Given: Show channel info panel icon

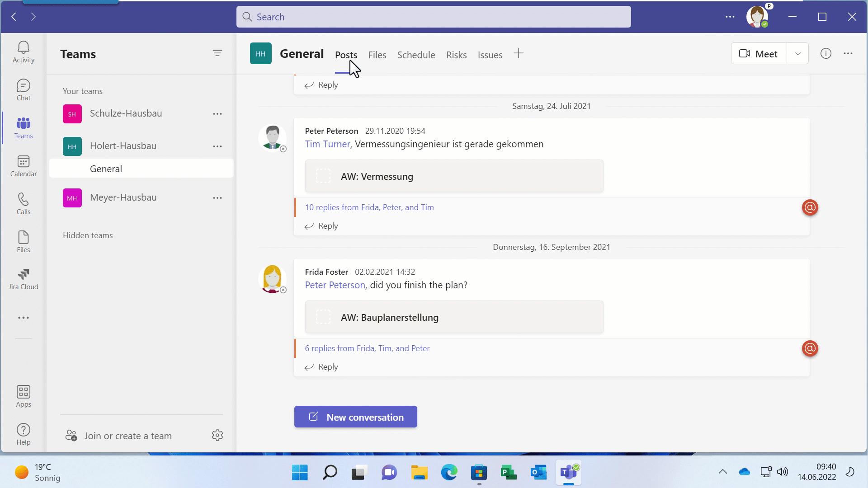Looking at the screenshot, I should 826,54.
